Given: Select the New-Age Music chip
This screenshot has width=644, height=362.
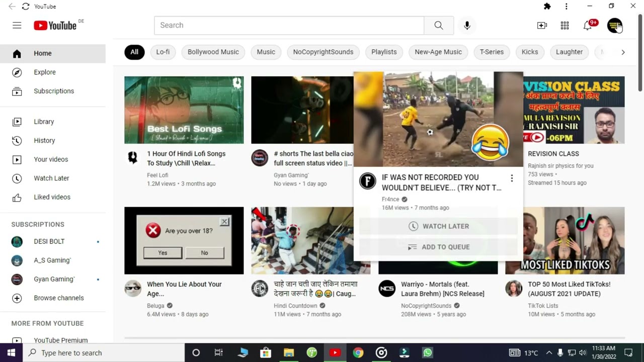Looking at the screenshot, I should [x=438, y=52].
